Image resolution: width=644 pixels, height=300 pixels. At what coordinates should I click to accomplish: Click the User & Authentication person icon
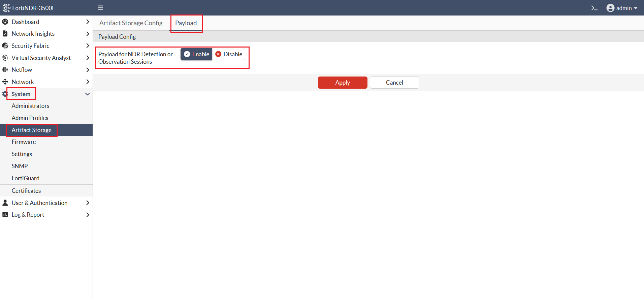5,203
